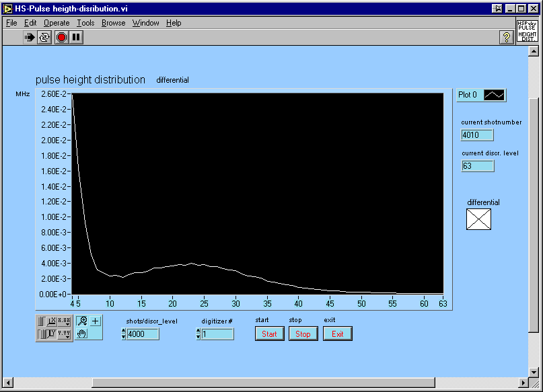This screenshot has width=543, height=392.
Task: Select the pan hand tool
Action: click(x=82, y=334)
